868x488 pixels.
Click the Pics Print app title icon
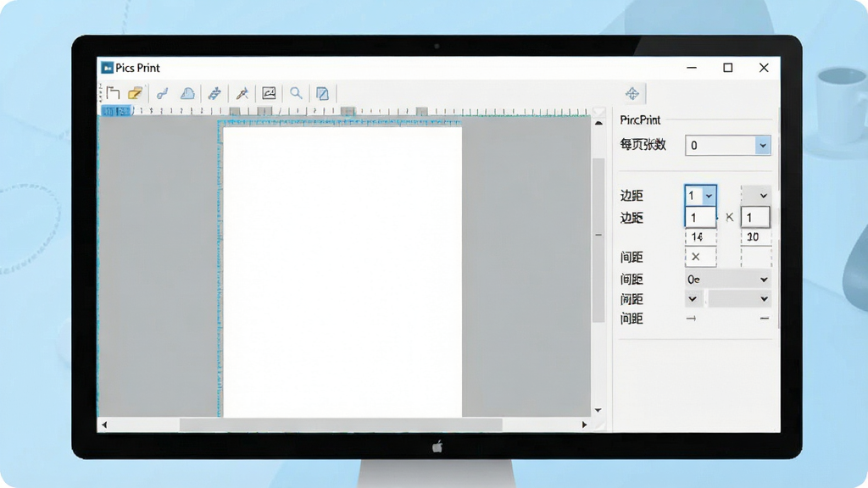click(108, 68)
